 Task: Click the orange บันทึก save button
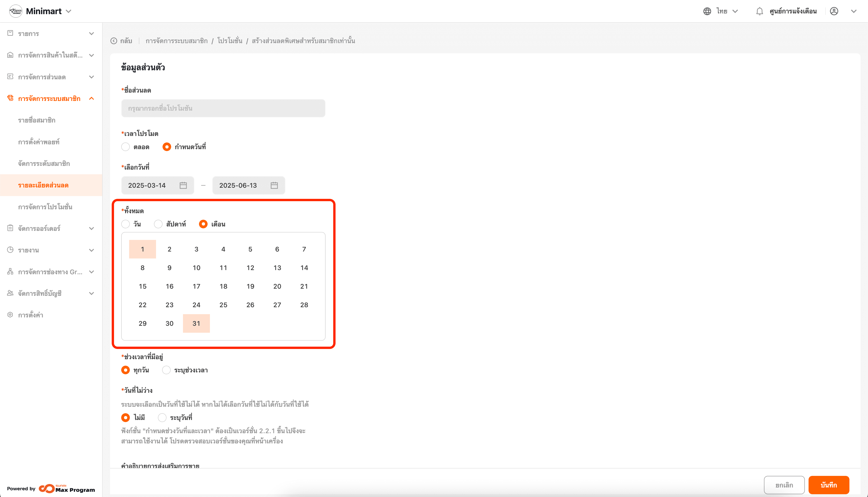click(828, 485)
